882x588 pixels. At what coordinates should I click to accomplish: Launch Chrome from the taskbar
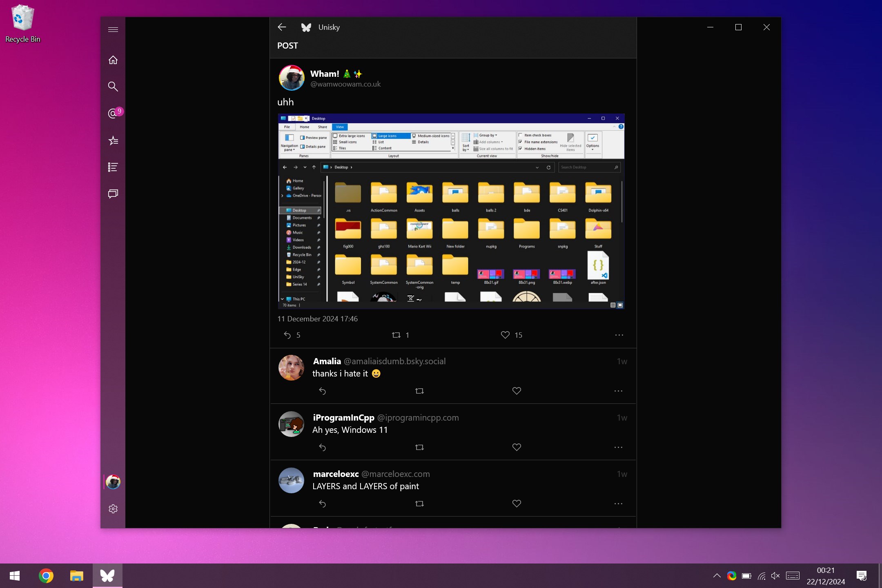(x=46, y=576)
